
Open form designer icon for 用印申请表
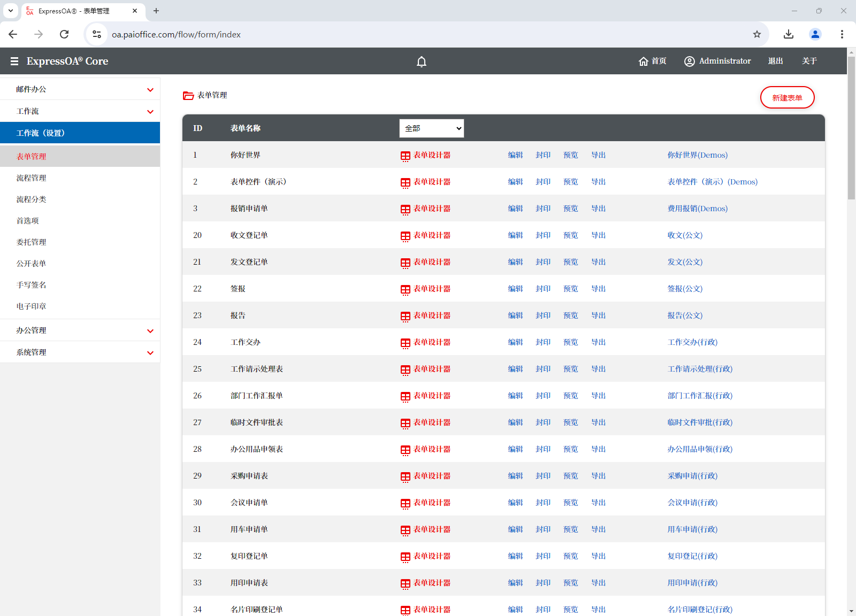[406, 584]
